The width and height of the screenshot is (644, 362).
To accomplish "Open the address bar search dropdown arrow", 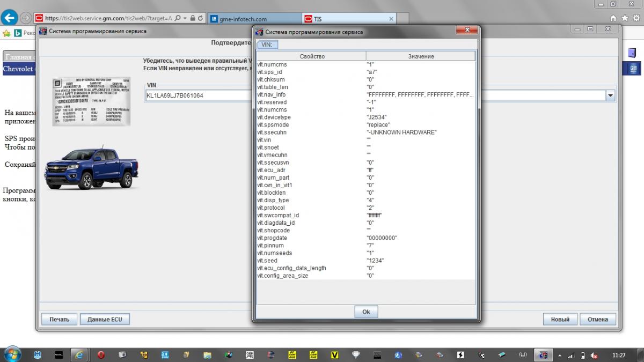I will click(x=186, y=18).
